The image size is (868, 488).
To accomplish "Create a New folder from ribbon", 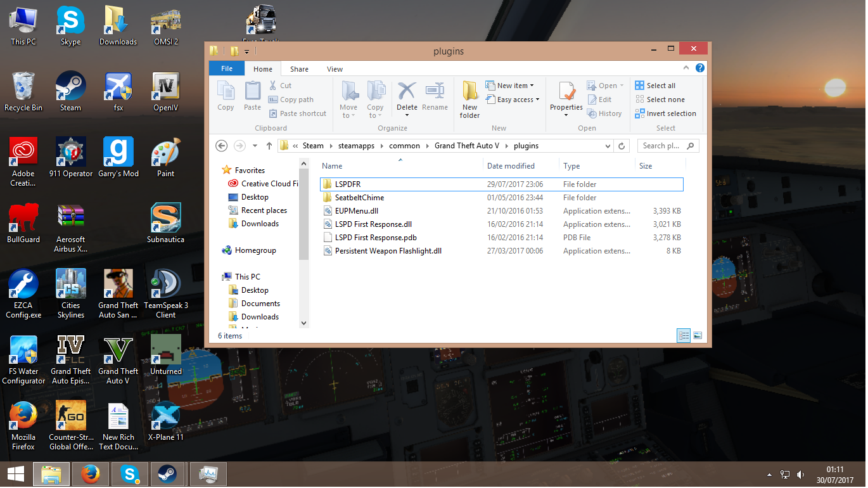I will [x=469, y=100].
